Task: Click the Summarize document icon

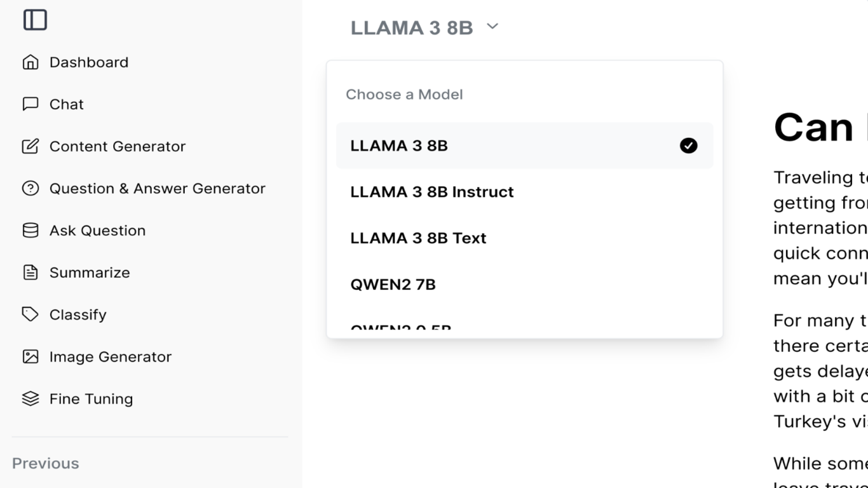Action: pos(31,273)
